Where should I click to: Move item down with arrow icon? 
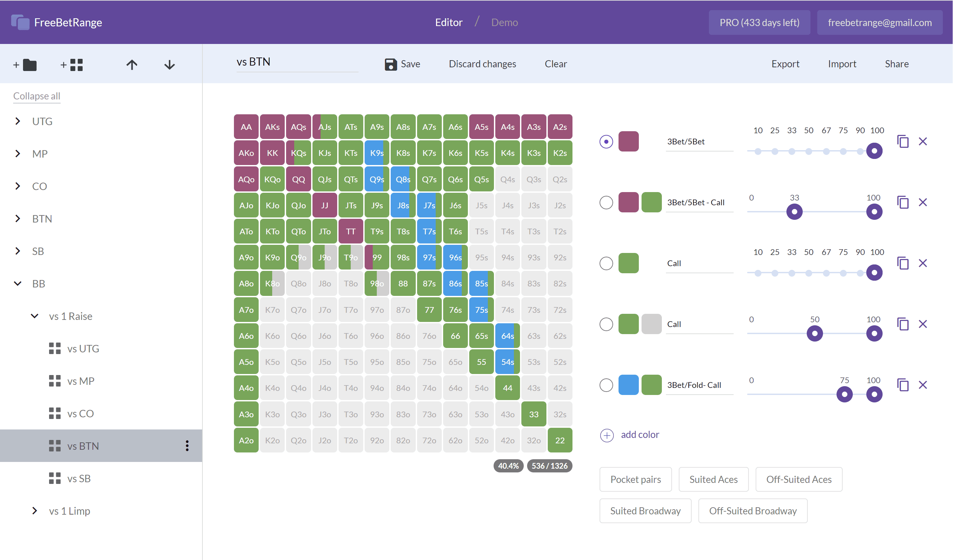click(169, 65)
